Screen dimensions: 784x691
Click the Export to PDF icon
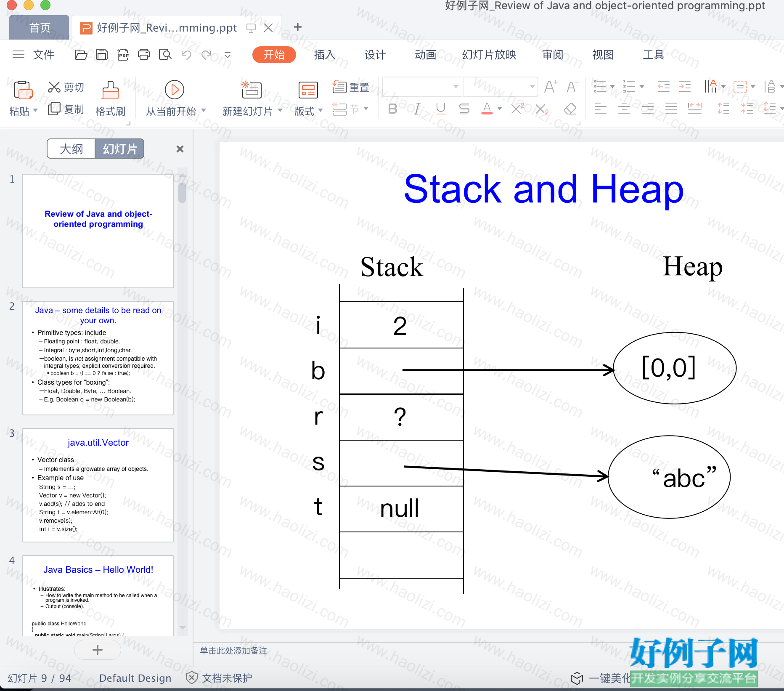click(123, 55)
